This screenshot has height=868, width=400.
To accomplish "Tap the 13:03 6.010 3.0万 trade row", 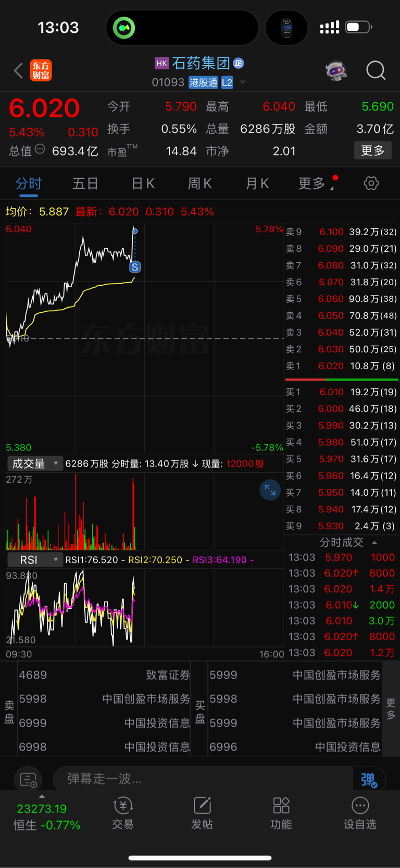I will (342, 621).
